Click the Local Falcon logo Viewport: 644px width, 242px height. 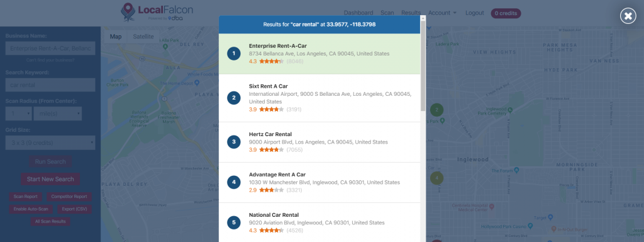click(157, 13)
